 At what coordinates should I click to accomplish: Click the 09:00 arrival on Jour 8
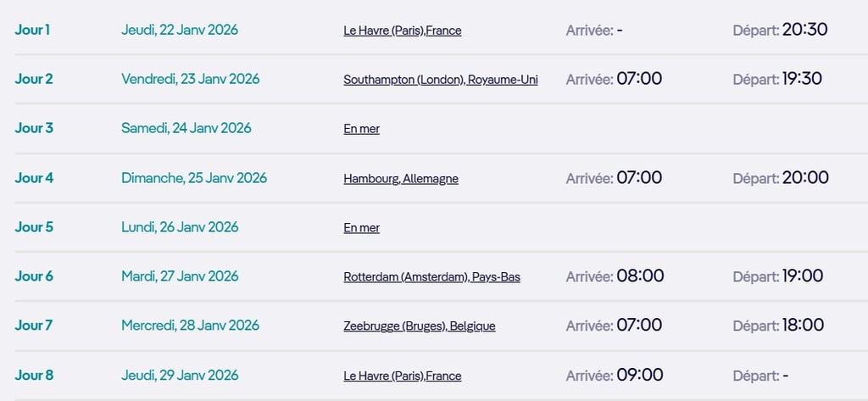(640, 375)
